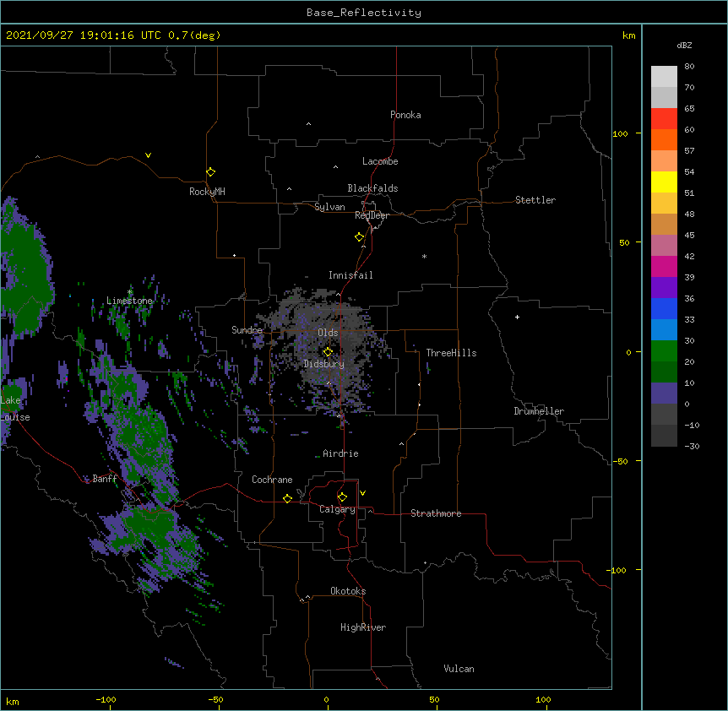This screenshot has width=728, height=711.
Task: Click the red 65-60 dBZ legend swatch
Action: coord(664,119)
